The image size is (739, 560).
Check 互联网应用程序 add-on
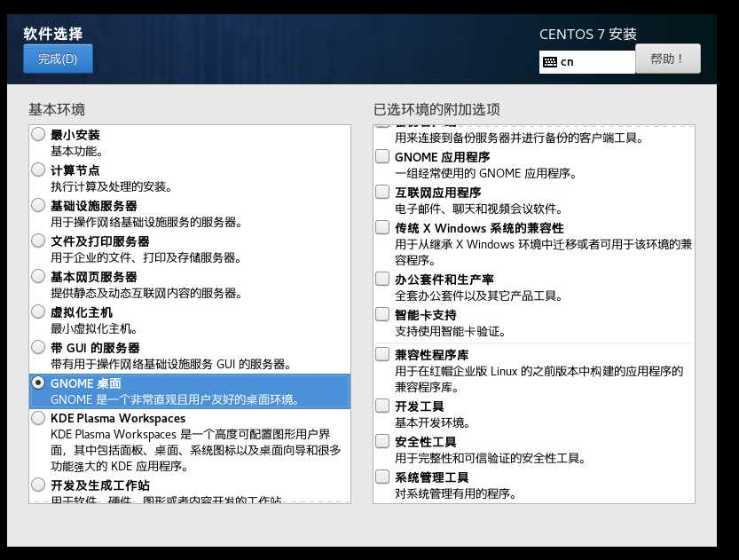point(382,192)
